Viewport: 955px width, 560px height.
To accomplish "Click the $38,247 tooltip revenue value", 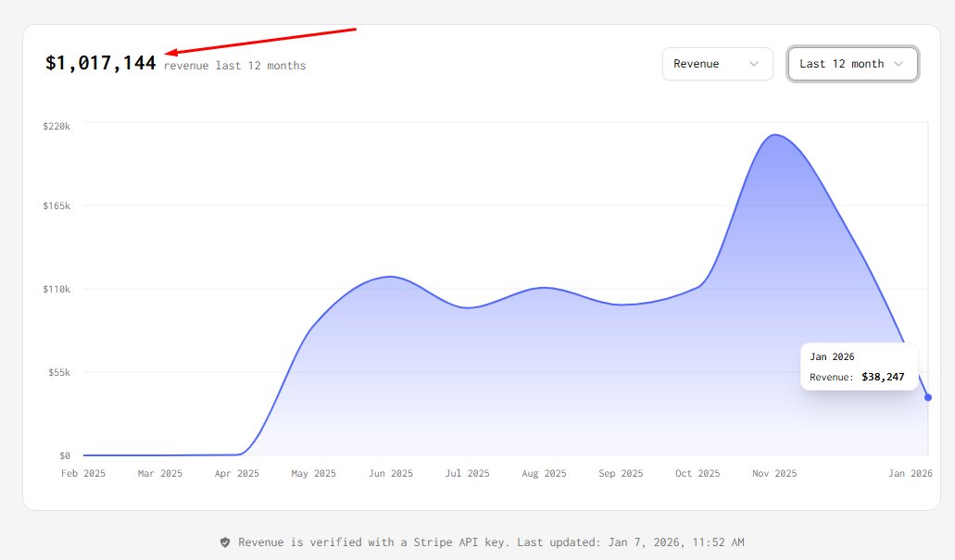I will point(883,377).
